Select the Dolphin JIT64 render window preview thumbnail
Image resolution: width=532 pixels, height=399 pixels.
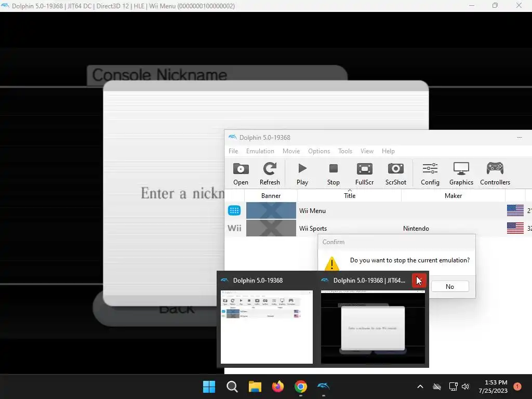373,327
